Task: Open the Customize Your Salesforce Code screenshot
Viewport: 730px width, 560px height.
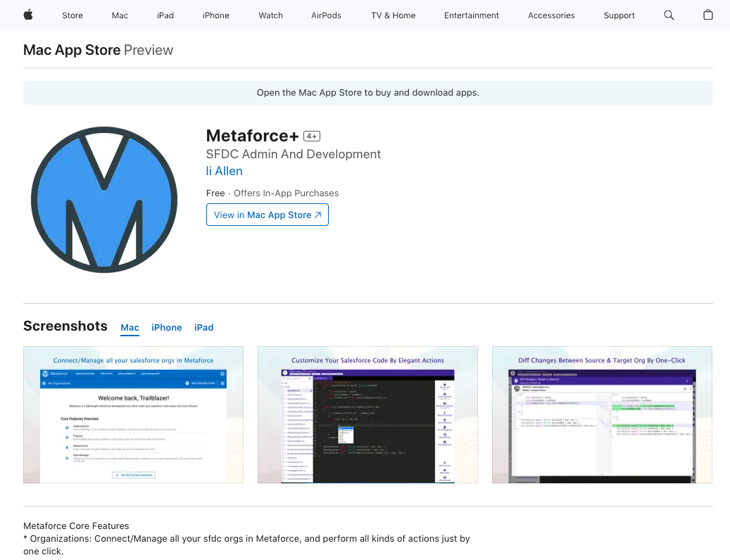Action: coord(367,414)
